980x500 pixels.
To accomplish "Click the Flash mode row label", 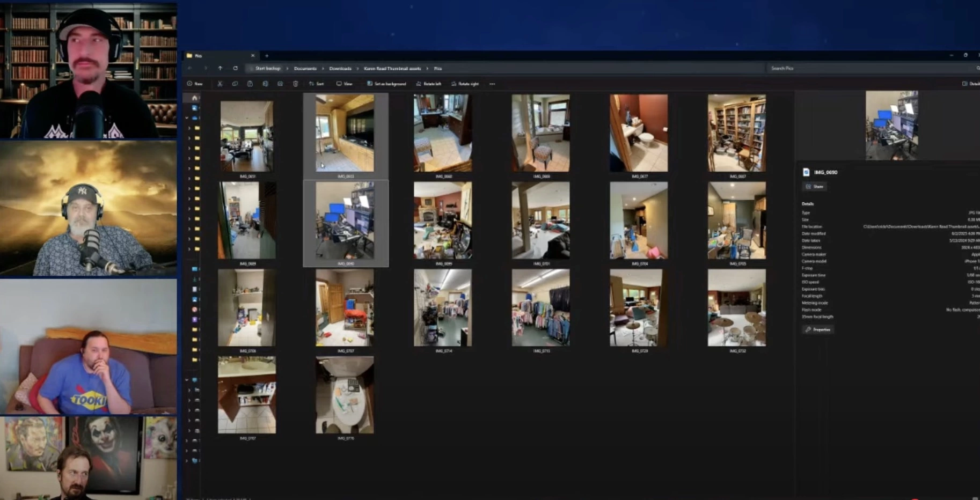I will click(x=811, y=310).
